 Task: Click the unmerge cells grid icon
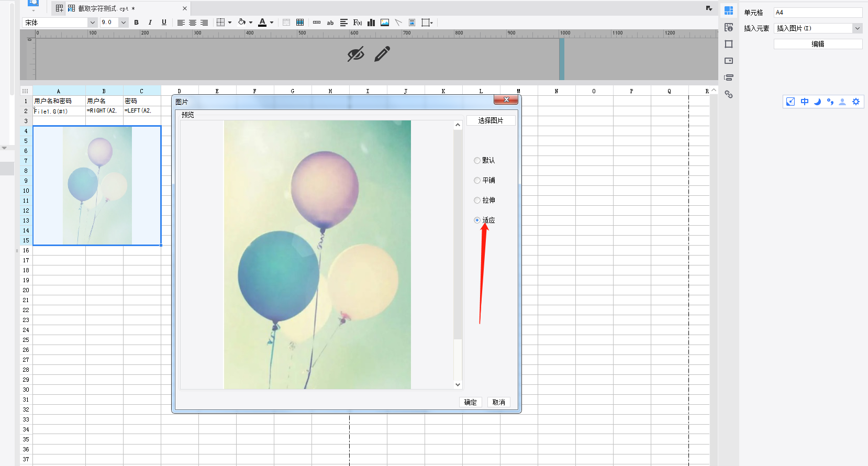300,23
